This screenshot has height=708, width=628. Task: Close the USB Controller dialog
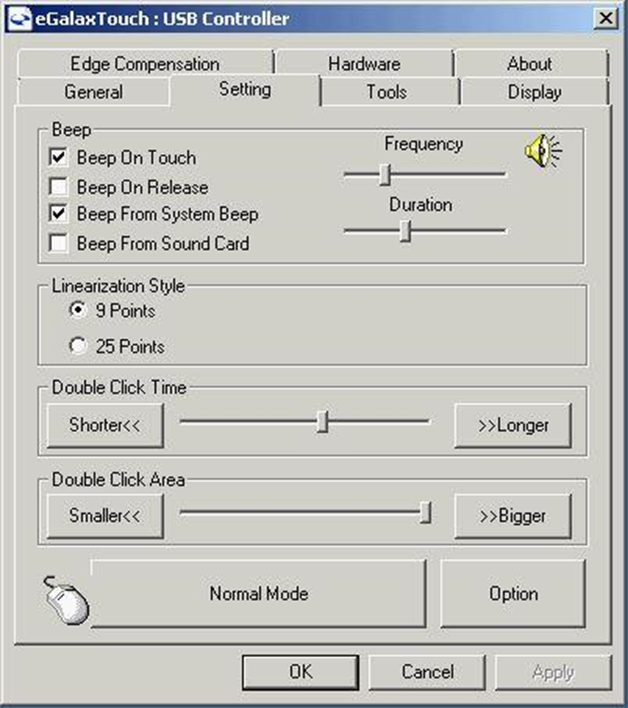pos(606,19)
